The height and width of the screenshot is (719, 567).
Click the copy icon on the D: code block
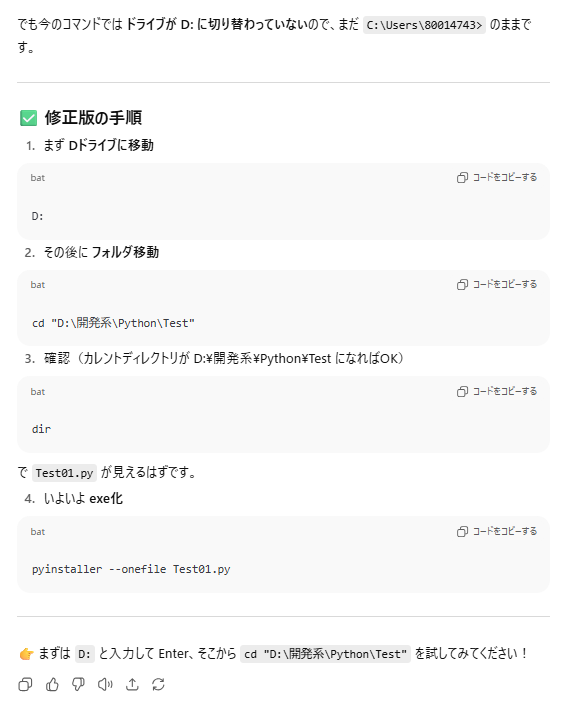(462, 177)
